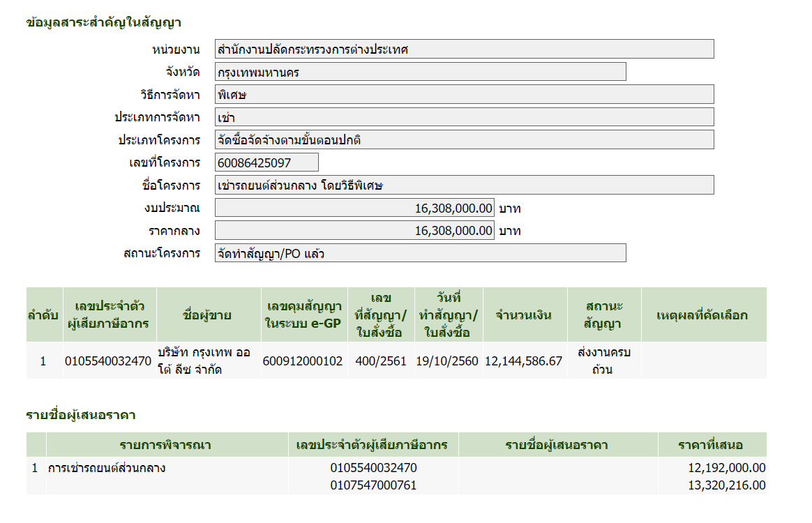Click contract date 19/10/2560
The width and height of the screenshot is (812, 523).
447,361
